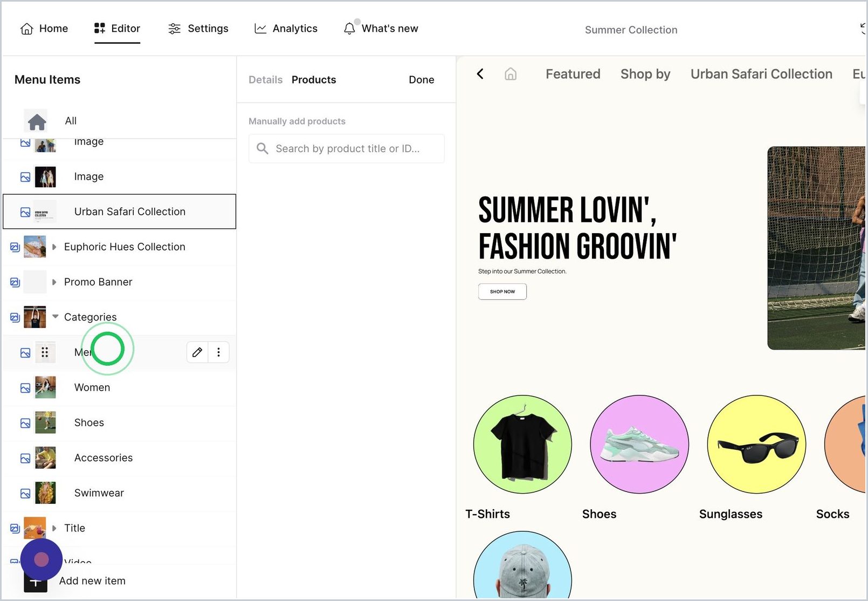Select the Women category item
868x601 pixels.
120,387
